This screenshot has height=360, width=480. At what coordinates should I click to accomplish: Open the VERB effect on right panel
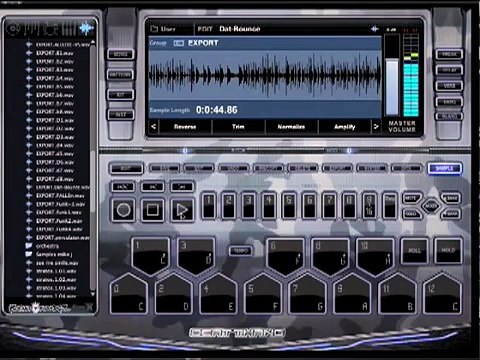449,86
